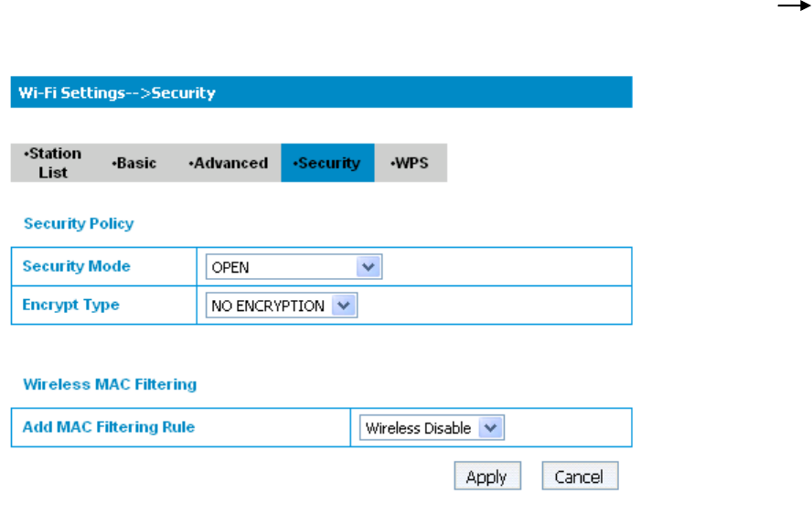Image resolution: width=812 pixels, height=515 pixels.
Task: Click the Encrypt Type label
Action: coord(71,305)
